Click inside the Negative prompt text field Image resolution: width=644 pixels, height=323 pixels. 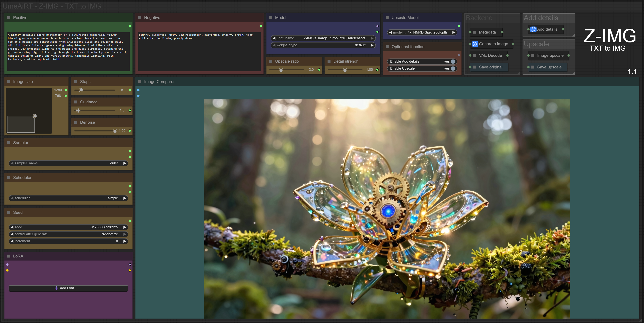tap(199, 53)
